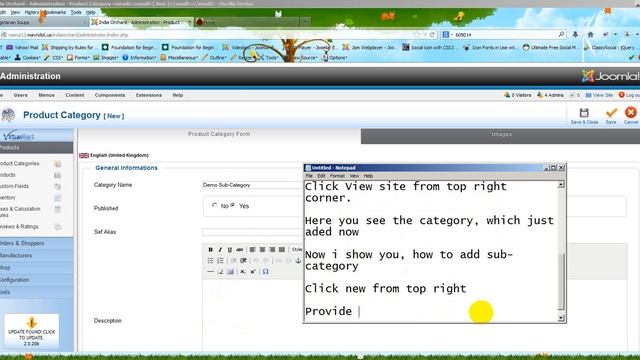
Task: Click the Firefox home icon
Action: coord(590,35)
